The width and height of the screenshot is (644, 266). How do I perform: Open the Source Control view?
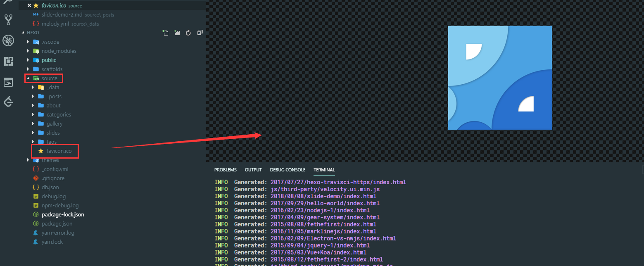coord(8,20)
